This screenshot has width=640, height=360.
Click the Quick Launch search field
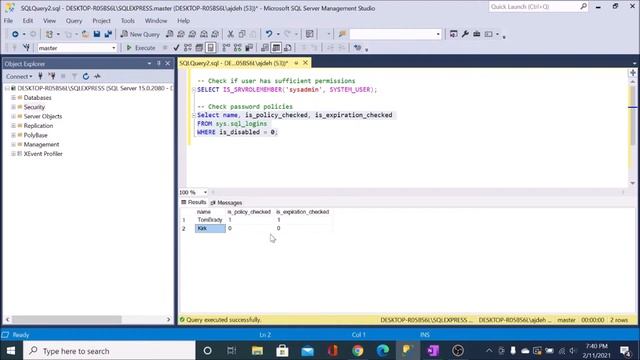[538, 7]
